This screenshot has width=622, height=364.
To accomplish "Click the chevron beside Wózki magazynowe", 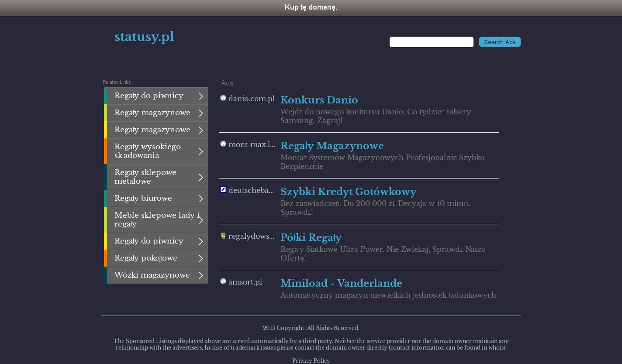I will [201, 275].
